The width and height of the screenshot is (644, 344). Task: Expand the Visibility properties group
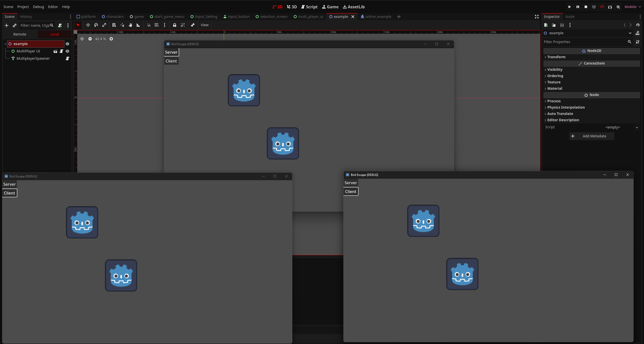[x=555, y=70]
